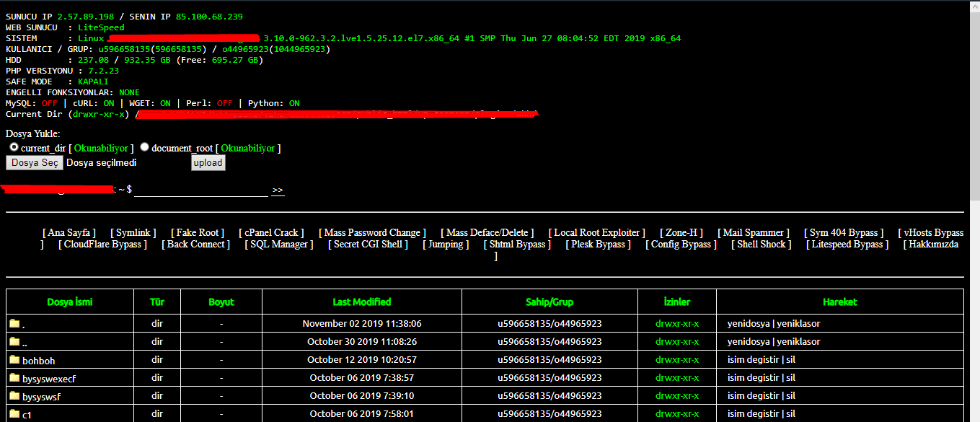The image size is (980, 422).
Task: Open Shell Shock link
Action: click(x=762, y=245)
